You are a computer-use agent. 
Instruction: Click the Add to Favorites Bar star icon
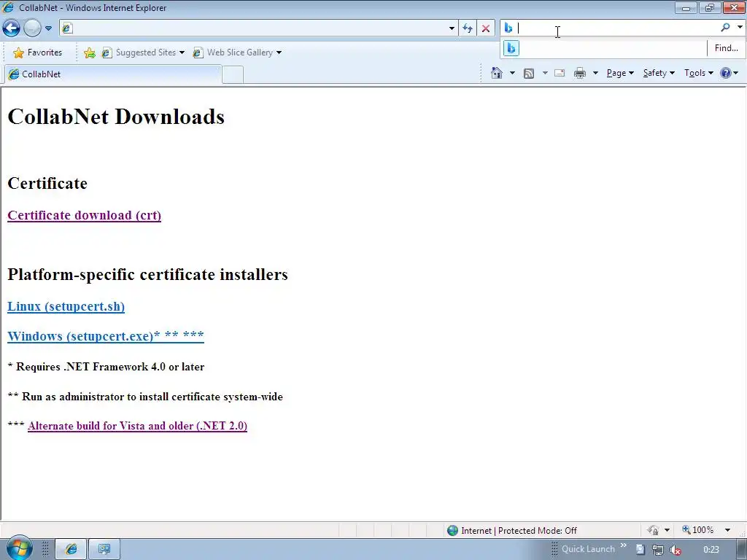coord(89,52)
